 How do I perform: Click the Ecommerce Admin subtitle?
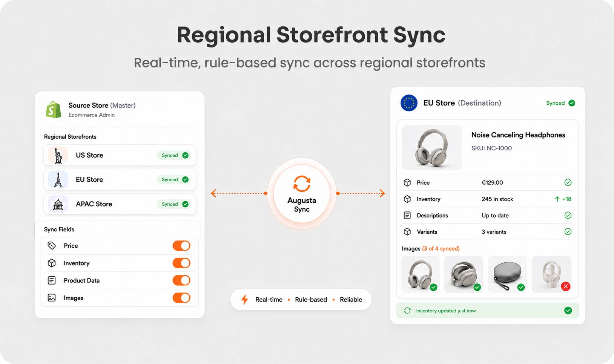coord(92,115)
